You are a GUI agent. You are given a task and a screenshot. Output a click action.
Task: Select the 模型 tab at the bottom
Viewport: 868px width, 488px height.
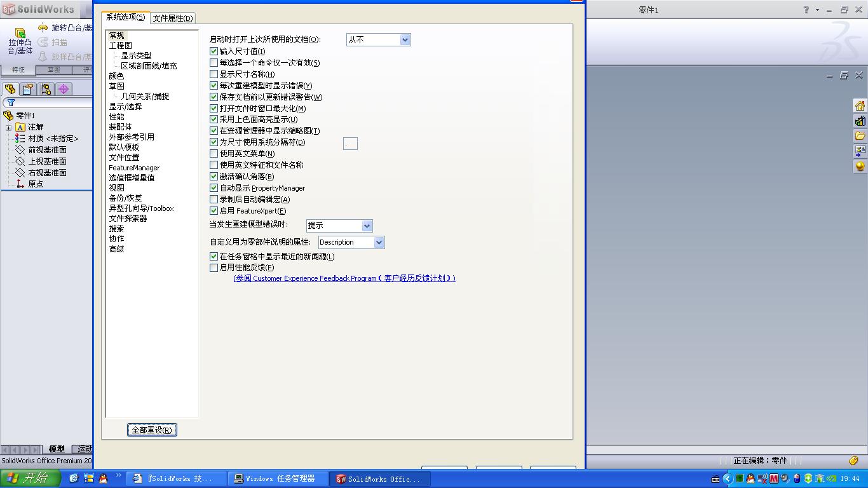coord(57,449)
